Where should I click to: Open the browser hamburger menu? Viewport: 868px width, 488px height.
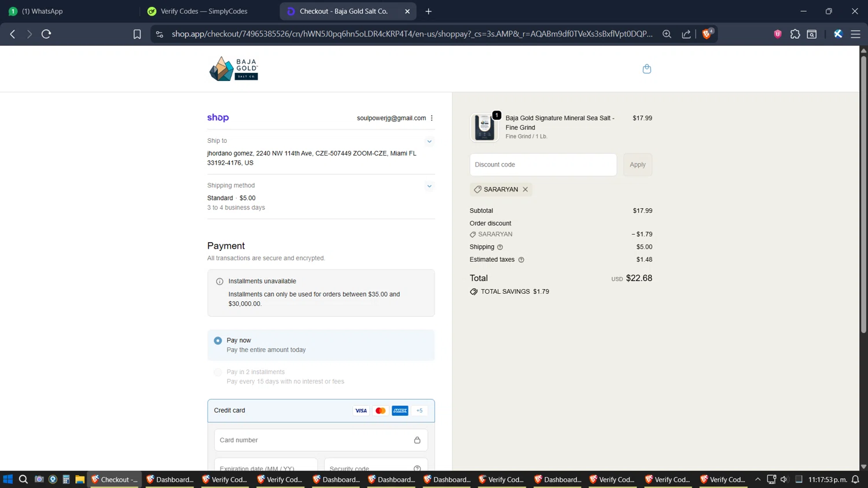tap(855, 34)
